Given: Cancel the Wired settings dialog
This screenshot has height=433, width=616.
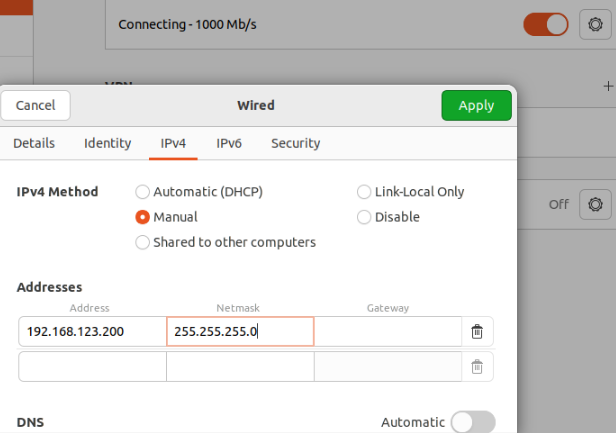Looking at the screenshot, I should pyautogui.click(x=36, y=105).
